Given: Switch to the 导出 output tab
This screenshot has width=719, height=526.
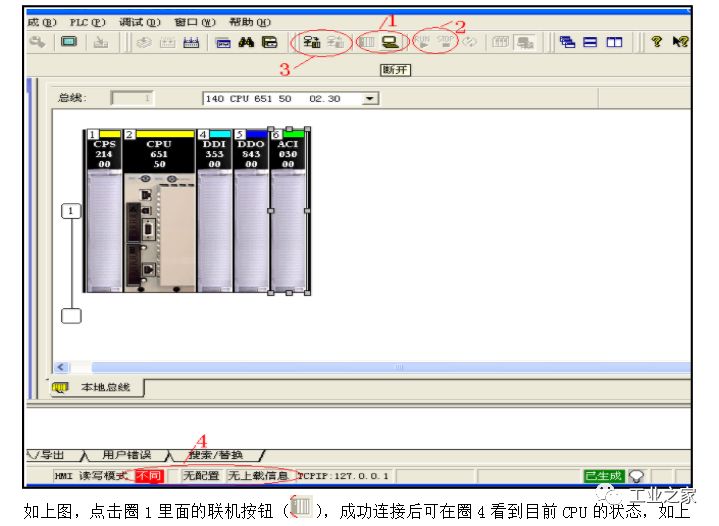Looking at the screenshot, I should 52,455.
